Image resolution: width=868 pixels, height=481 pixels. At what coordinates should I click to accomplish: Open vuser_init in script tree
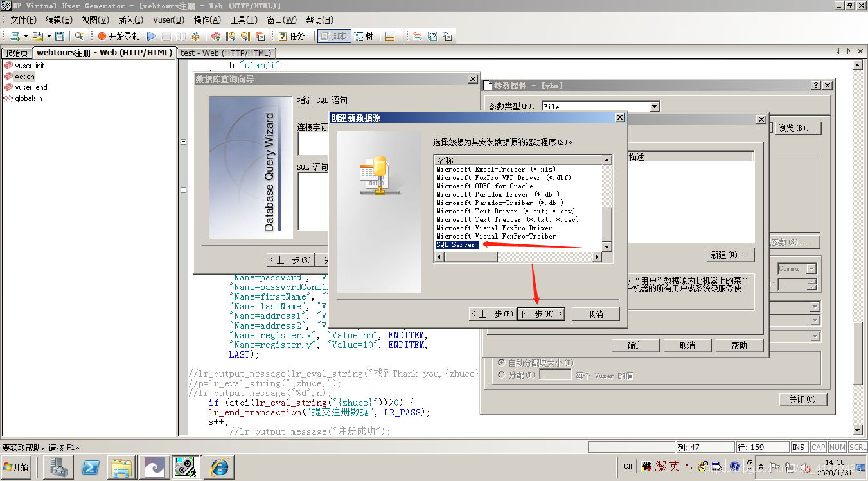(x=30, y=66)
